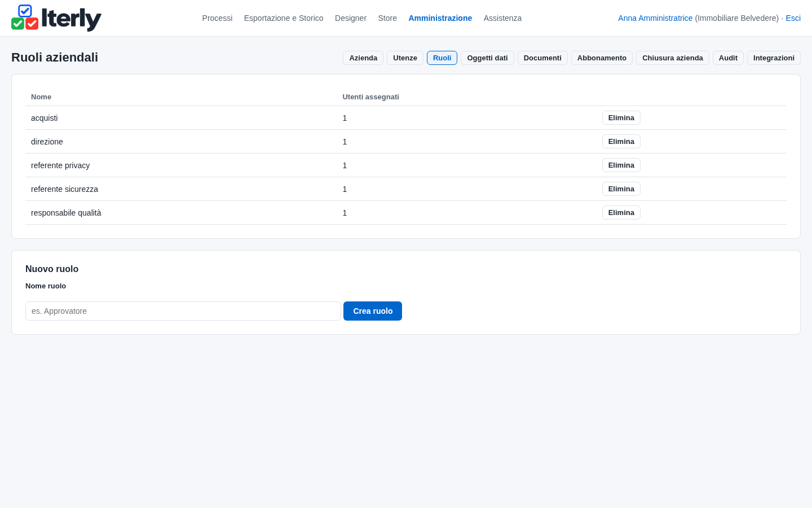
Task: Select Amministrazione in the top navigation
Action: [440, 18]
